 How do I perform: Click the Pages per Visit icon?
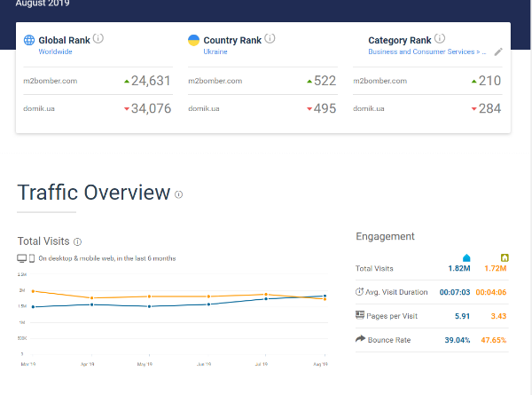[x=360, y=315]
